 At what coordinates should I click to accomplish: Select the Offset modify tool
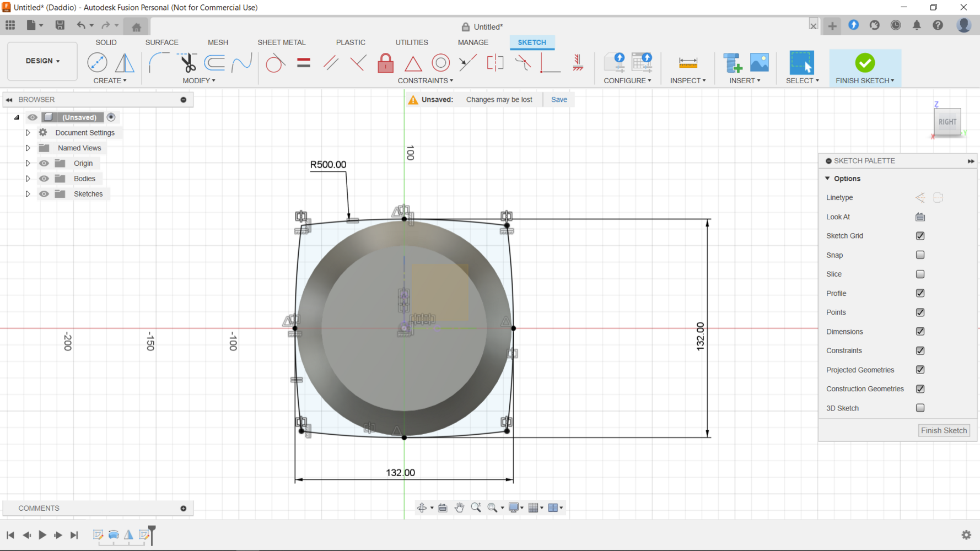click(214, 62)
